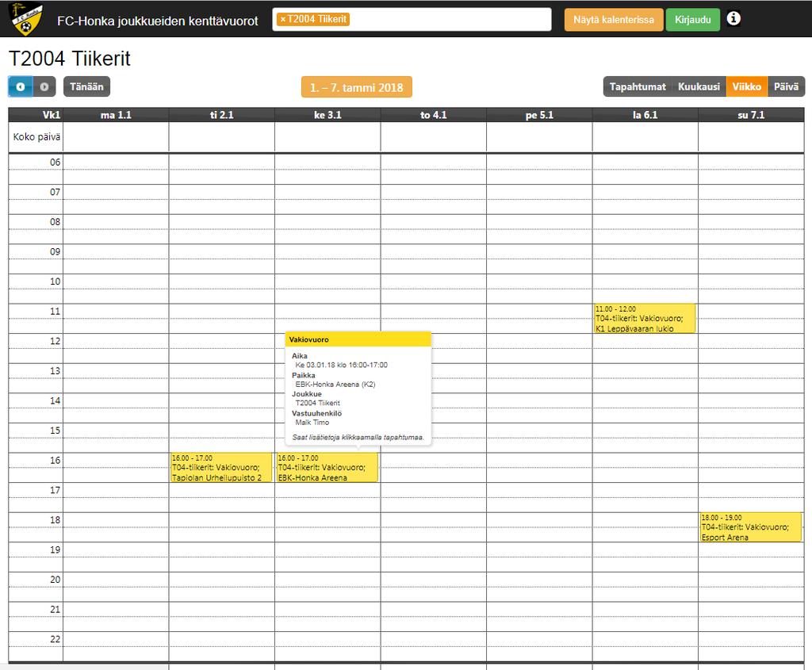The height and width of the screenshot is (670, 812).
Task: Click the Vakiovuoro tooltip title
Action: click(308, 339)
